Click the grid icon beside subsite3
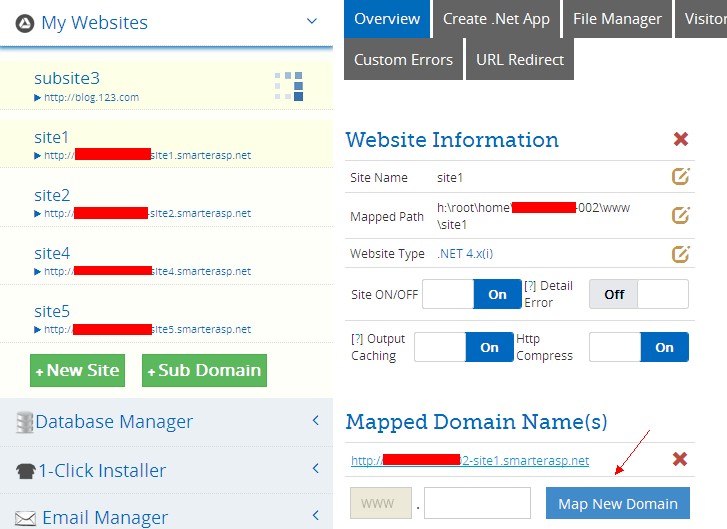The image size is (727, 529). (289, 86)
